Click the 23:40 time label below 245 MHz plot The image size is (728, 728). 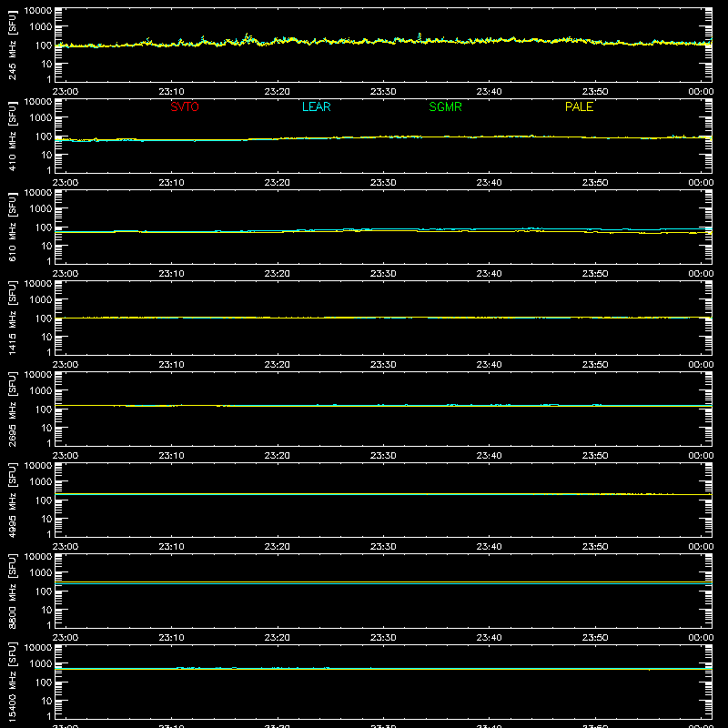tap(489, 92)
